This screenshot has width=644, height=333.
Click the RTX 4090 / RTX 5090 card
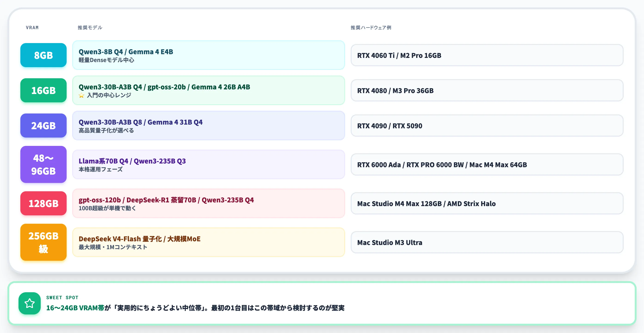coord(487,126)
